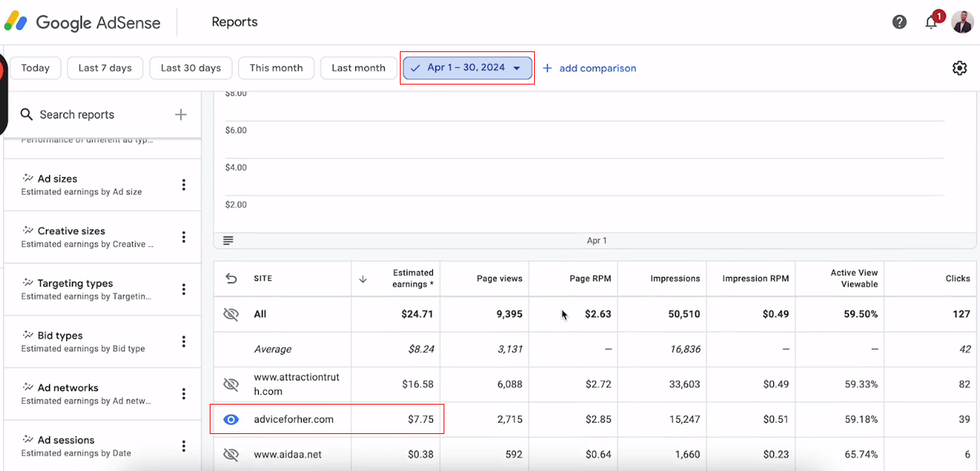This screenshot has height=471, width=980.
Task: Open the Google AdSense logo home link
Action: point(83,22)
